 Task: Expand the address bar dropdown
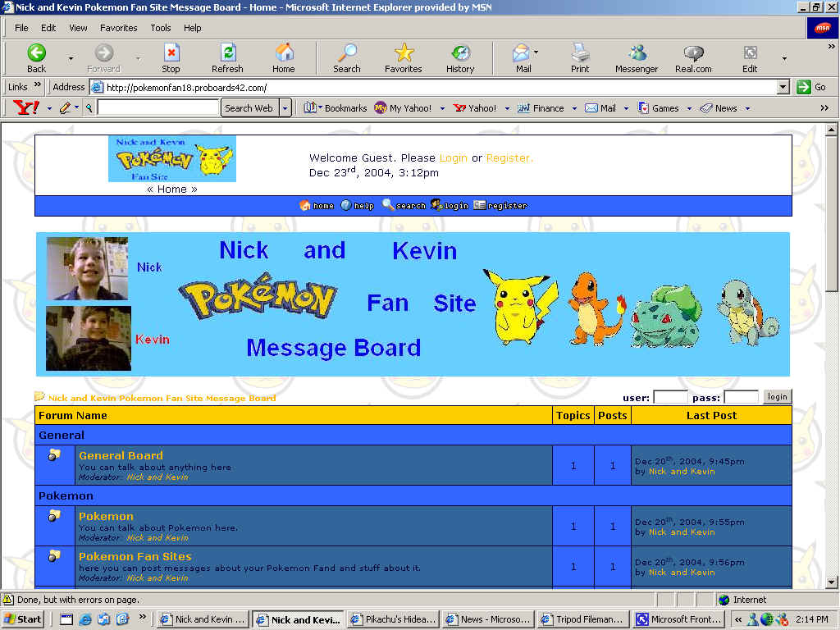click(x=783, y=87)
